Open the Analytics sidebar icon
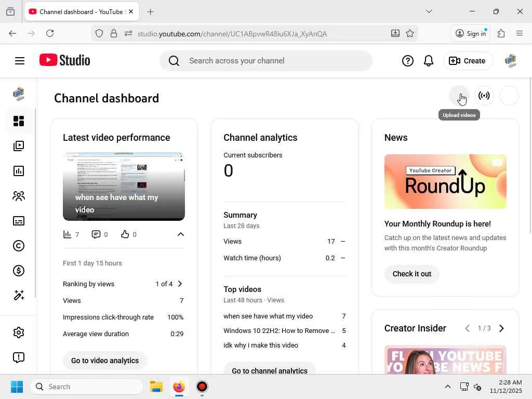Image resolution: width=532 pixels, height=399 pixels. point(19,171)
